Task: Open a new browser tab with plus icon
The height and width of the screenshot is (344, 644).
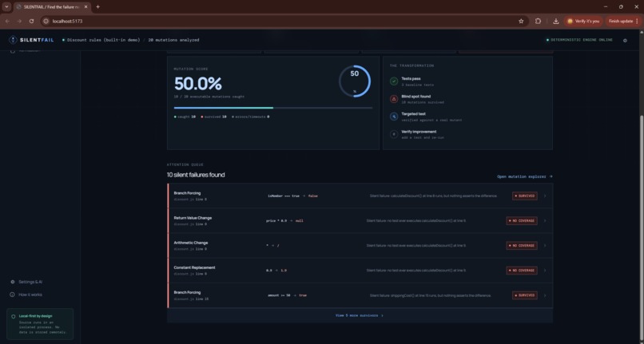Action: click(97, 7)
